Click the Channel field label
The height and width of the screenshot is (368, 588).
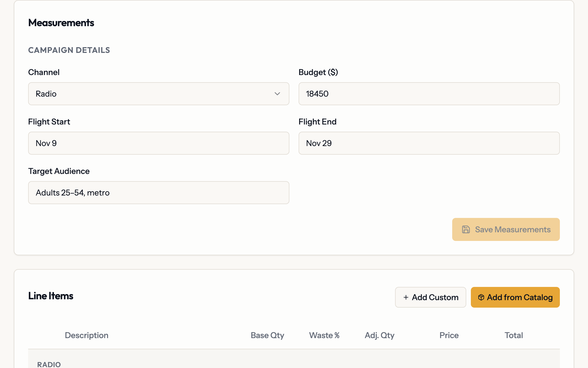[44, 72]
